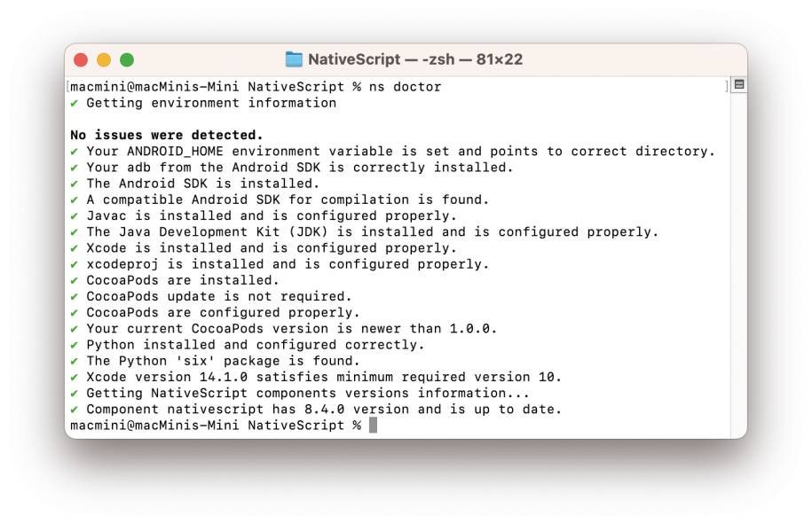The width and height of the screenshot is (812, 524).
Task: Click the 'xcodeproj is installed' output line
Action: [x=280, y=264]
